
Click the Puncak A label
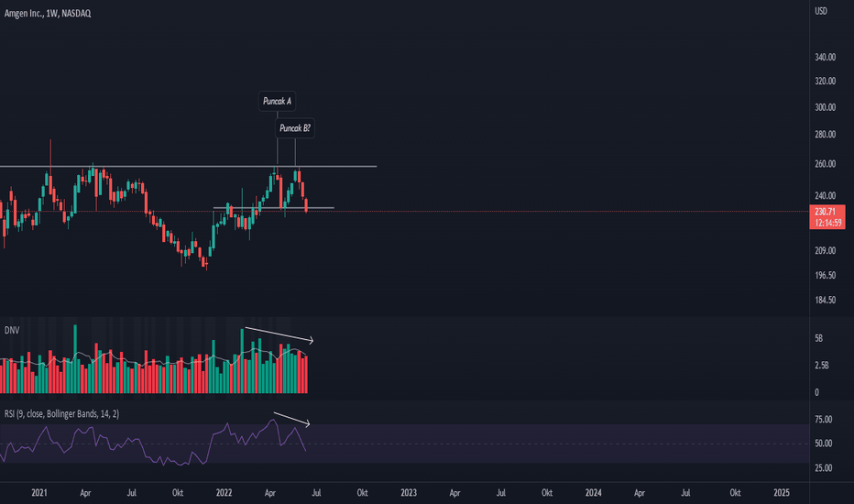277,102
